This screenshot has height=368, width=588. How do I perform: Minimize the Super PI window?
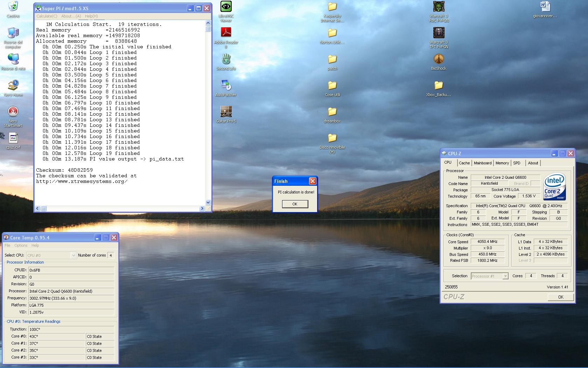(190, 8)
